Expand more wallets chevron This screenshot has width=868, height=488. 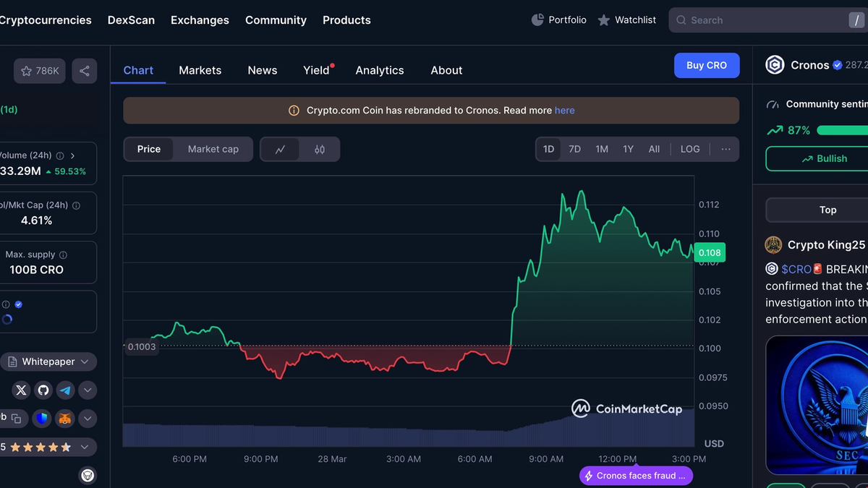87,418
